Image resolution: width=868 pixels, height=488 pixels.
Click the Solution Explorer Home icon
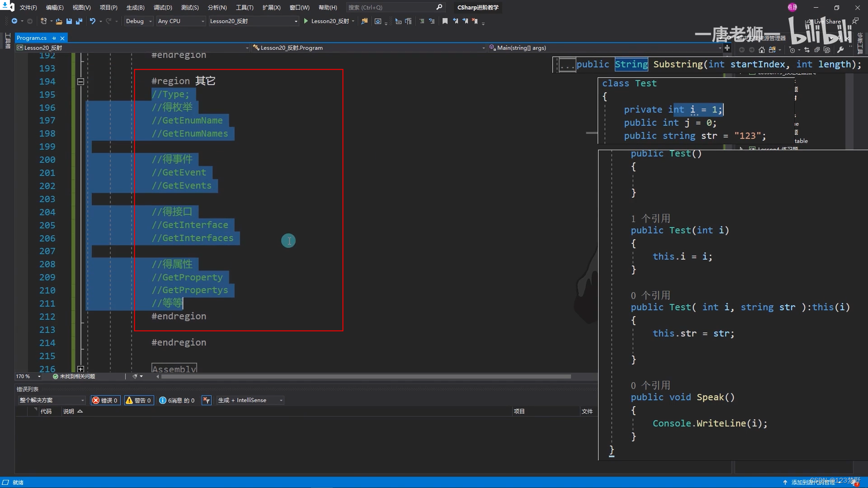pyautogui.click(x=762, y=50)
